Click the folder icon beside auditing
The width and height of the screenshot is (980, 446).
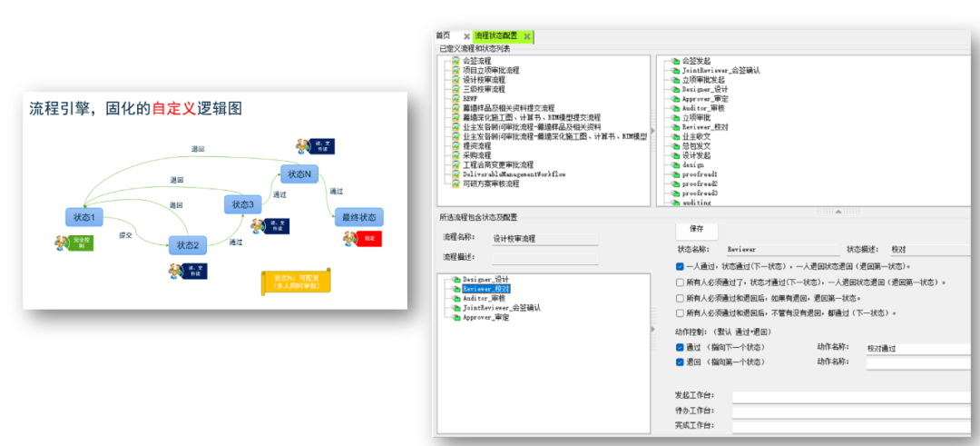(x=676, y=203)
